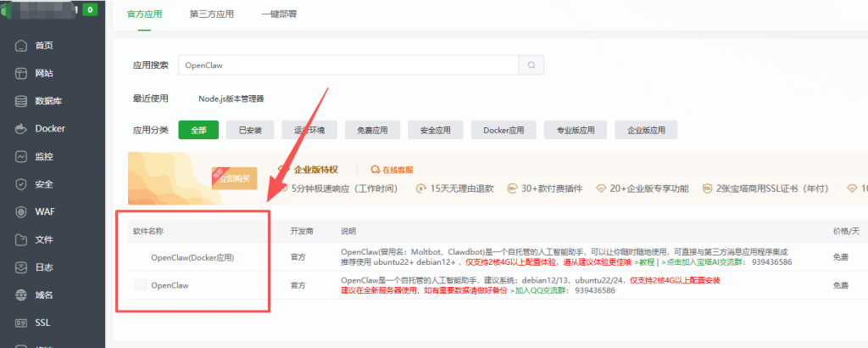
Task: Open >点击加入宝塔AI交流群 link
Action: 703,261
